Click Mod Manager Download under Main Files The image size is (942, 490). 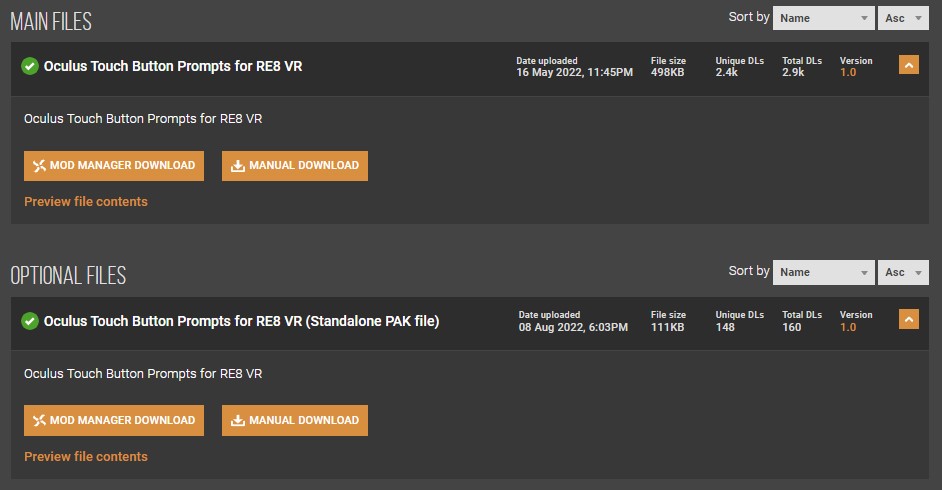[x=114, y=166]
